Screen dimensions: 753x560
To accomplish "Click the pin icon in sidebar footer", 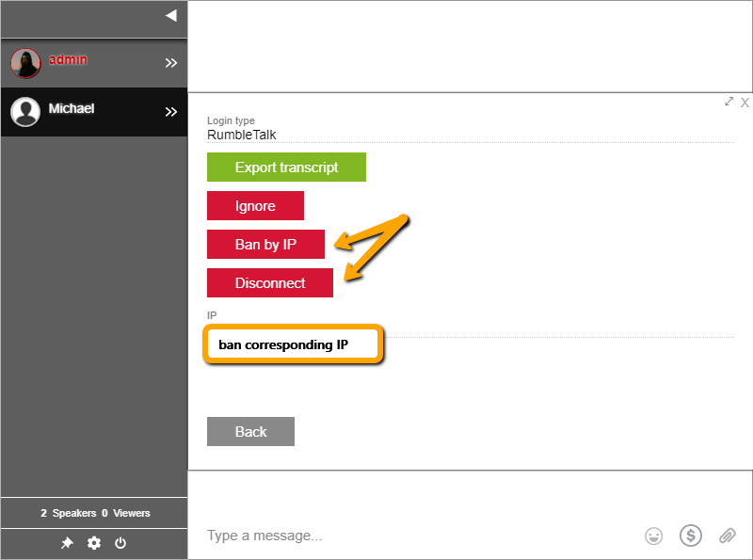I will (67, 543).
